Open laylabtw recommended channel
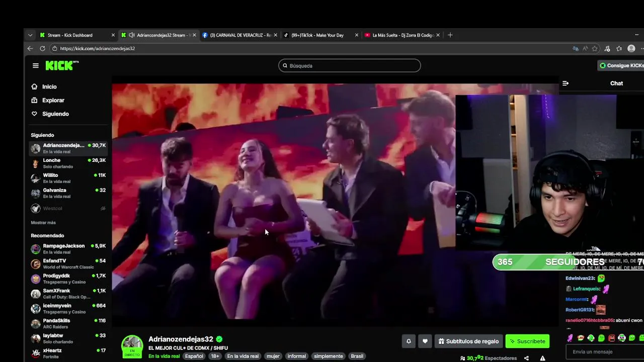 click(68, 338)
